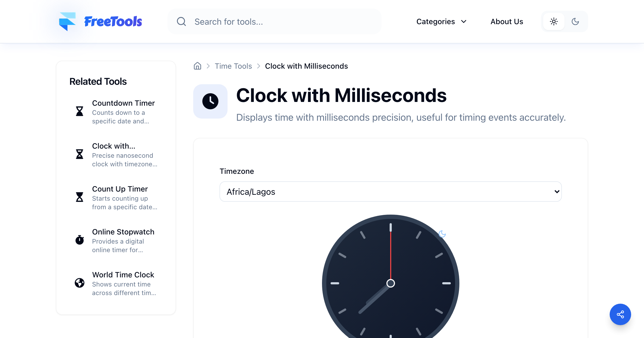Screen dimensions: 644x338
Task: Click the Online Stopwatch icon
Action: (79, 240)
